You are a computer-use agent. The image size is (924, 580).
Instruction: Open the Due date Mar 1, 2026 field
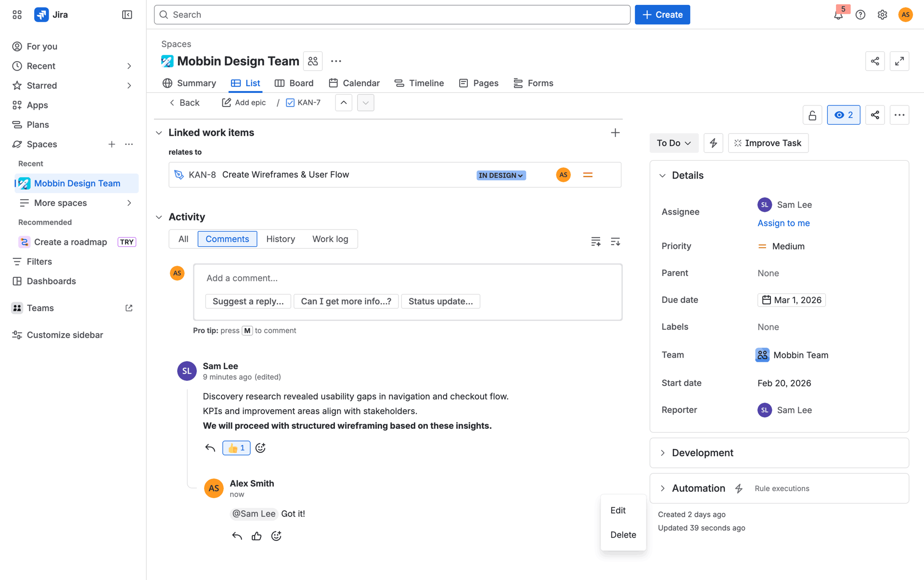(792, 300)
